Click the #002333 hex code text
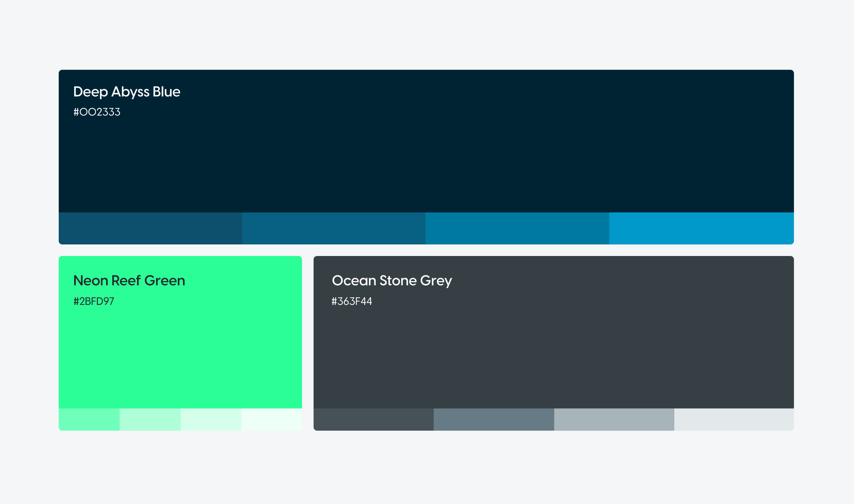854x504 pixels. [97, 112]
